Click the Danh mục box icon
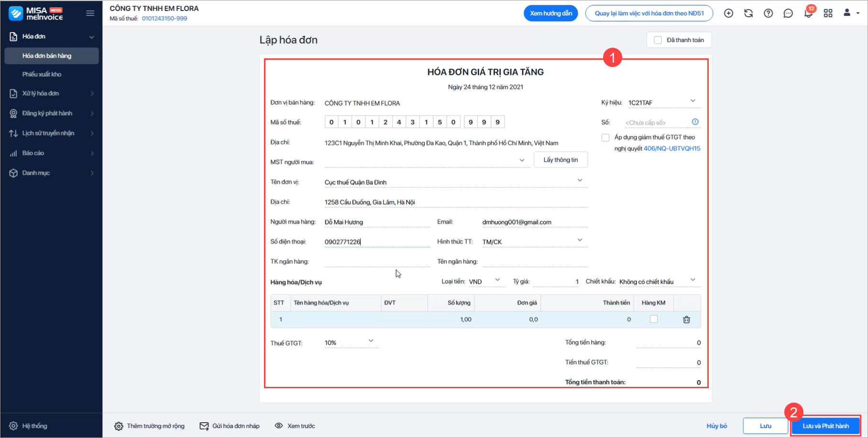This screenshot has width=868, height=438. click(13, 173)
